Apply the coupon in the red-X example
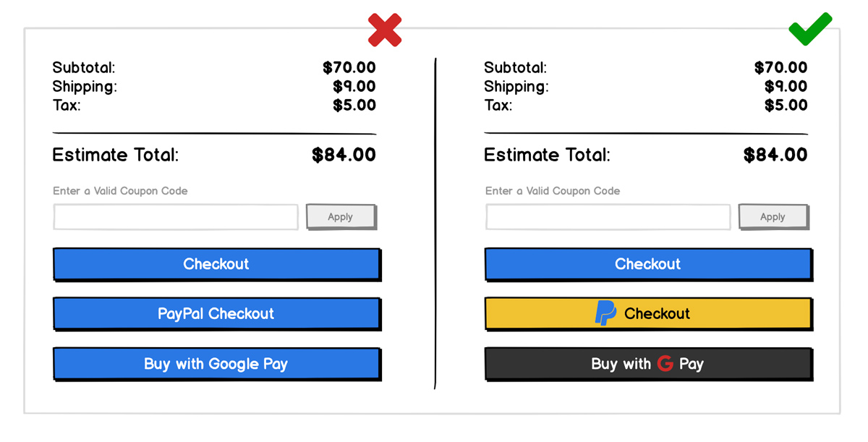This screenshot has height=442, width=868. pyautogui.click(x=340, y=216)
